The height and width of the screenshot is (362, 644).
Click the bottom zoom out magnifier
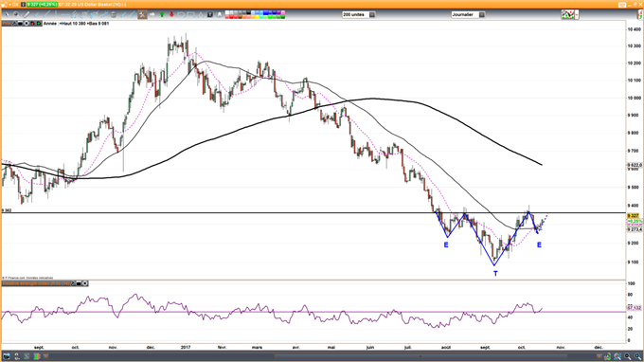pyautogui.click(x=628, y=356)
